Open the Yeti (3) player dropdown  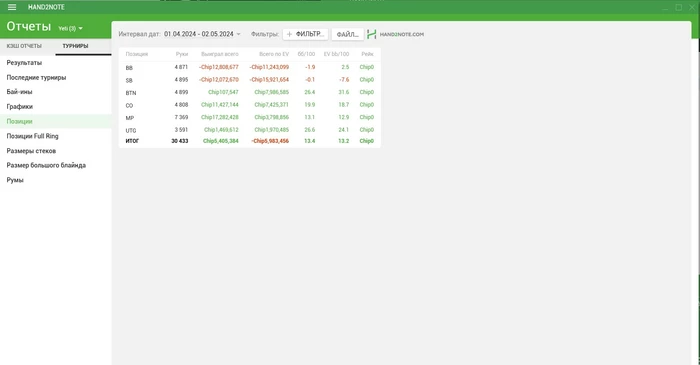[71, 29]
